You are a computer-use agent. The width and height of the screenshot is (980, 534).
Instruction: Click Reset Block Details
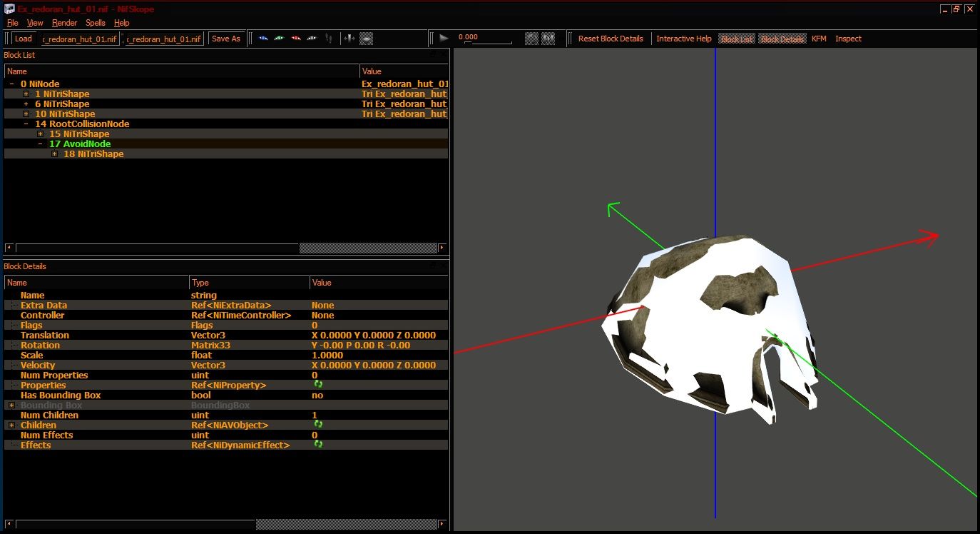tap(611, 39)
